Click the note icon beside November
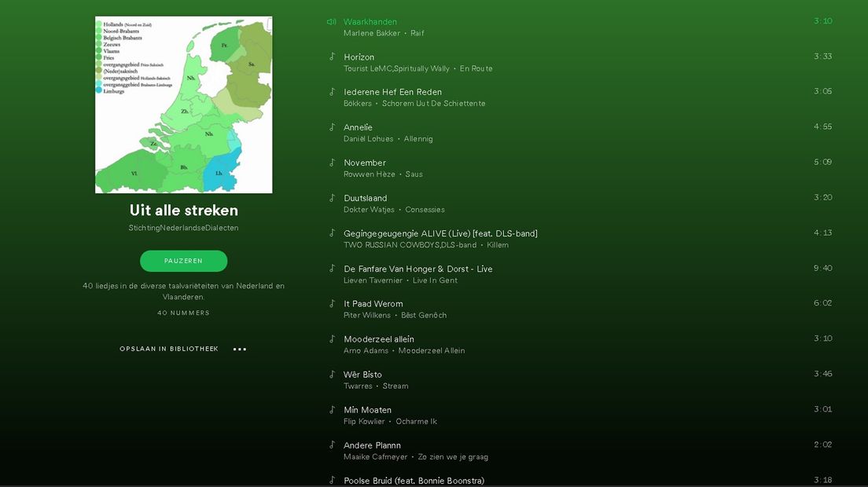The height and width of the screenshot is (487, 868). click(332, 163)
